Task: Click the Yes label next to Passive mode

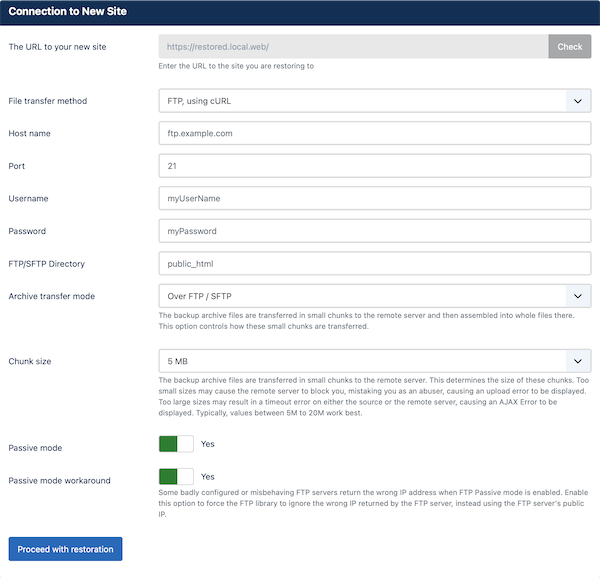Action: (208, 444)
